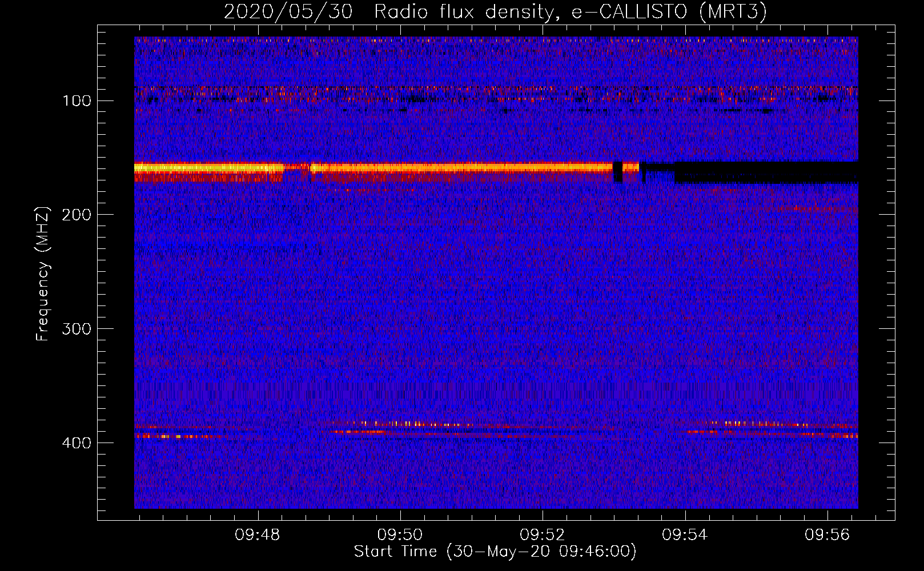This screenshot has height=571, width=924.
Task: Click the 'Frequency (MHZ)' axis label
Action: tap(43, 274)
